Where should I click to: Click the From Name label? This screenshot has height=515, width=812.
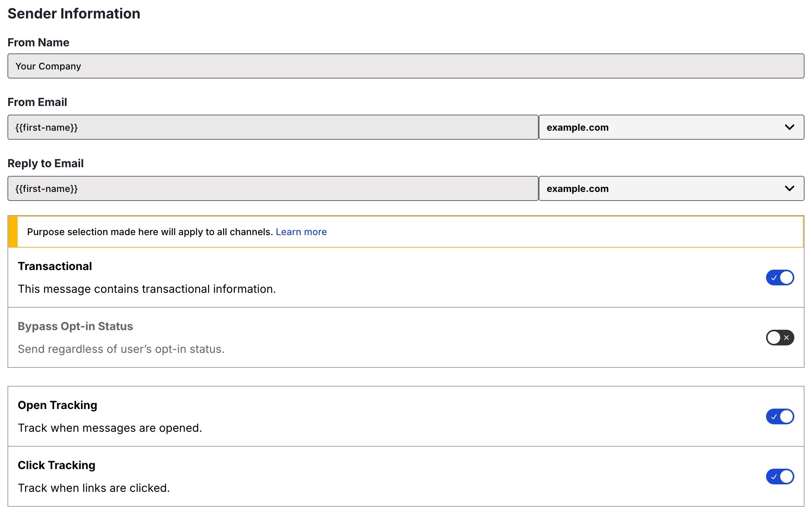tap(38, 42)
